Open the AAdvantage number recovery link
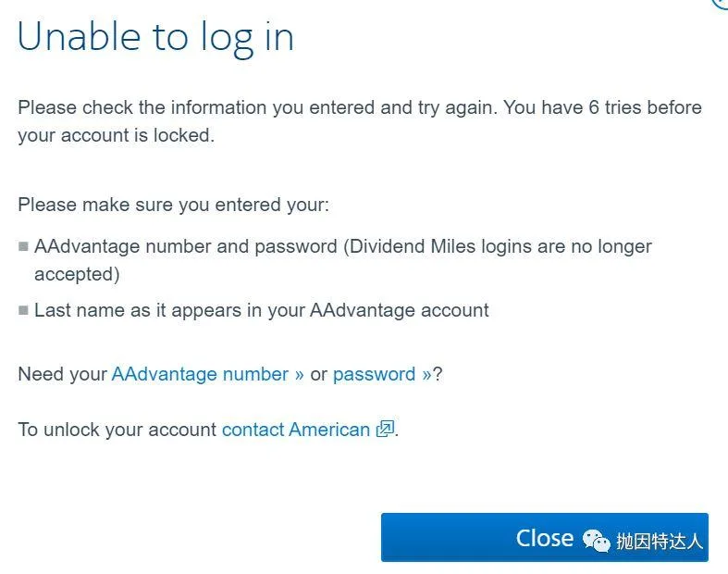The height and width of the screenshot is (574, 728). [x=207, y=374]
